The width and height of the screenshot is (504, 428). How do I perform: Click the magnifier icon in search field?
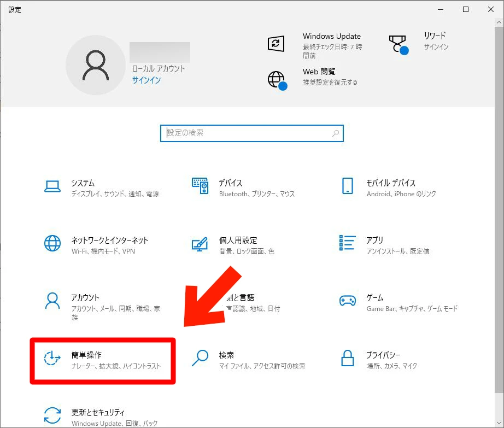pos(336,133)
